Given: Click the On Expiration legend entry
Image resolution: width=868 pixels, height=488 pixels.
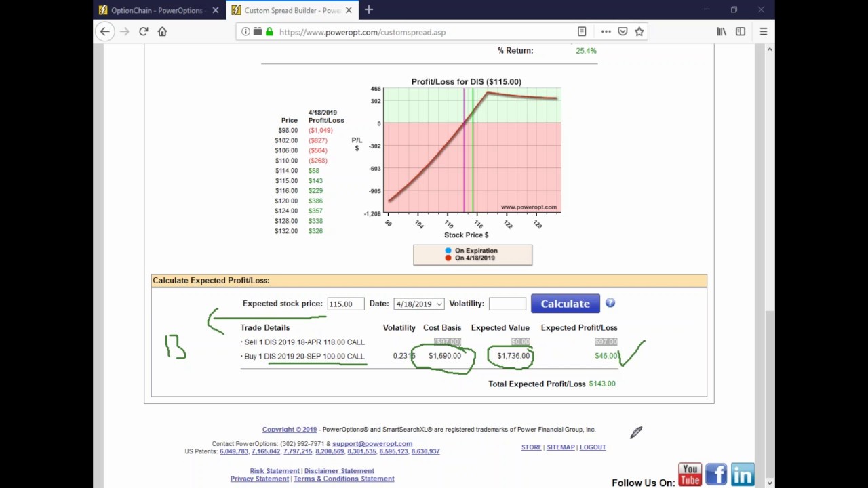Looking at the screenshot, I should coord(471,251).
